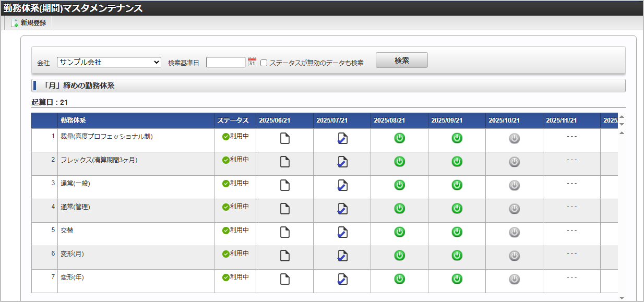Click the 検索基準日 date input field

pyautogui.click(x=225, y=62)
